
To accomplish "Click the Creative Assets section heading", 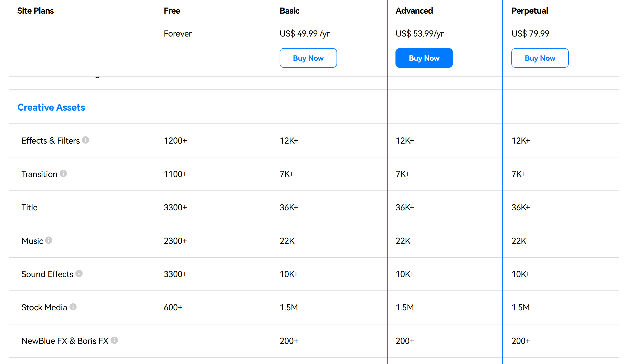I will pyautogui.click(x=51, y=107).
